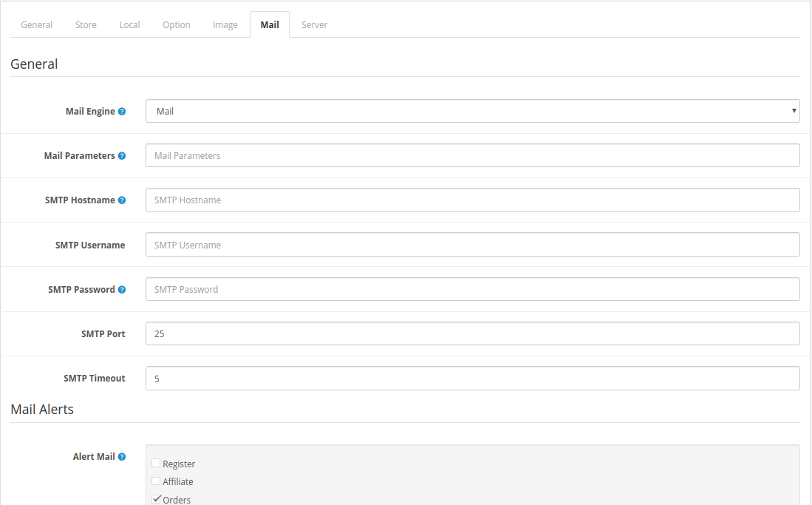Switch to the Server tab
Image resolution: width=812 pixels, height=505 pixels.
(x=314, y=25)
